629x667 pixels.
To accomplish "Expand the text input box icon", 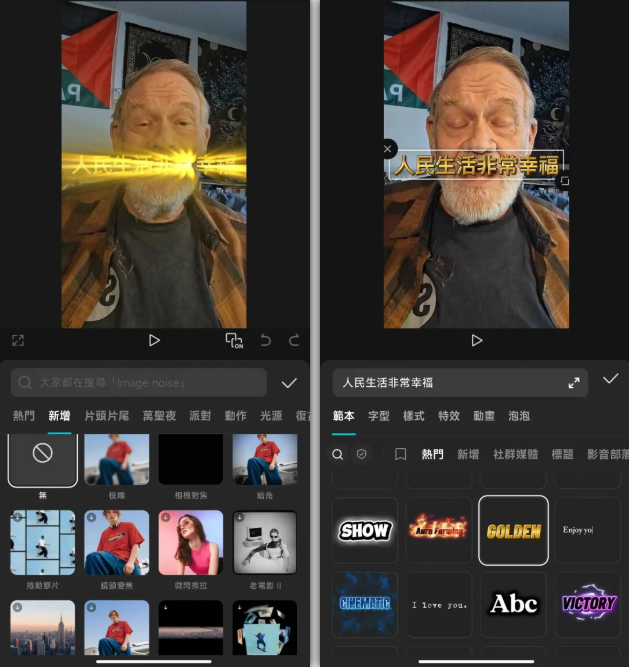I will tap(574, 383).
